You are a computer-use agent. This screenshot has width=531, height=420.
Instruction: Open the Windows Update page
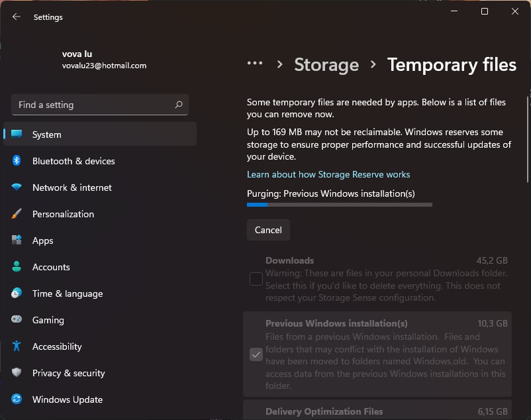click(x=100, y=399)
